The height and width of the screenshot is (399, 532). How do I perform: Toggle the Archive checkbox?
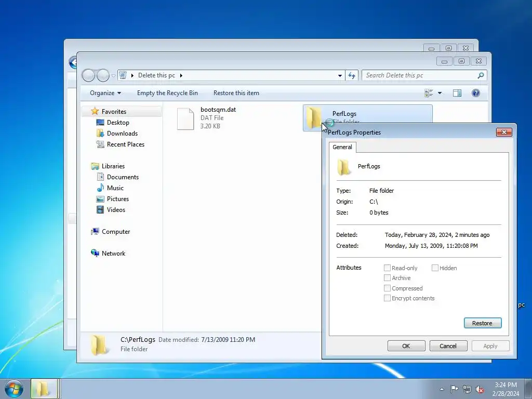(387, 278)
